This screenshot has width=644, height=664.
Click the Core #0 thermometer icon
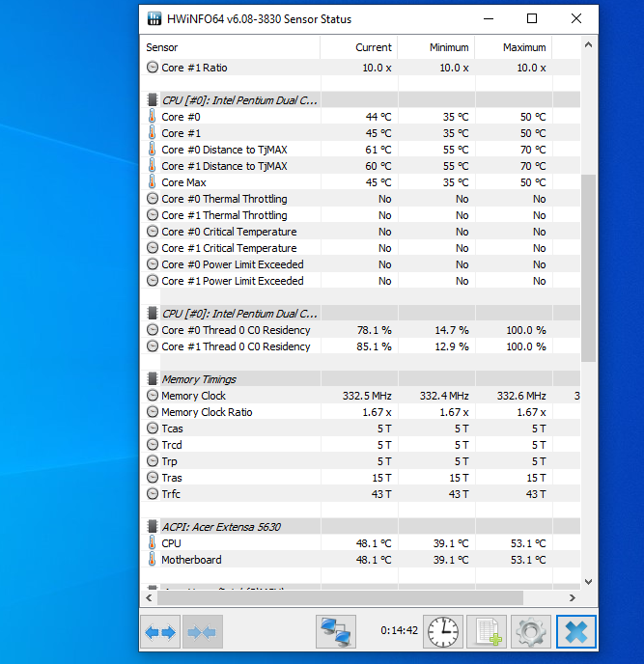152,116
